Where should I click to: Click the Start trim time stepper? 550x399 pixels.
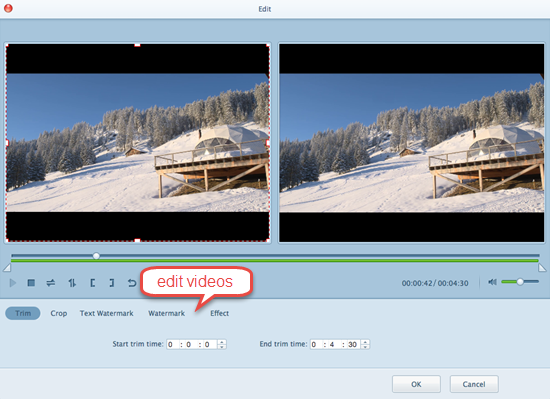click(x=222, y=344)
